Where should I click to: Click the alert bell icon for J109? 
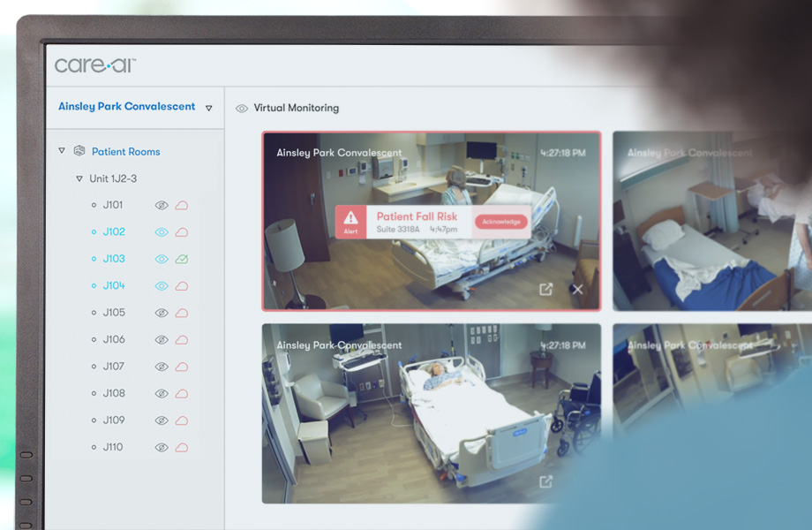coord(182,420)
